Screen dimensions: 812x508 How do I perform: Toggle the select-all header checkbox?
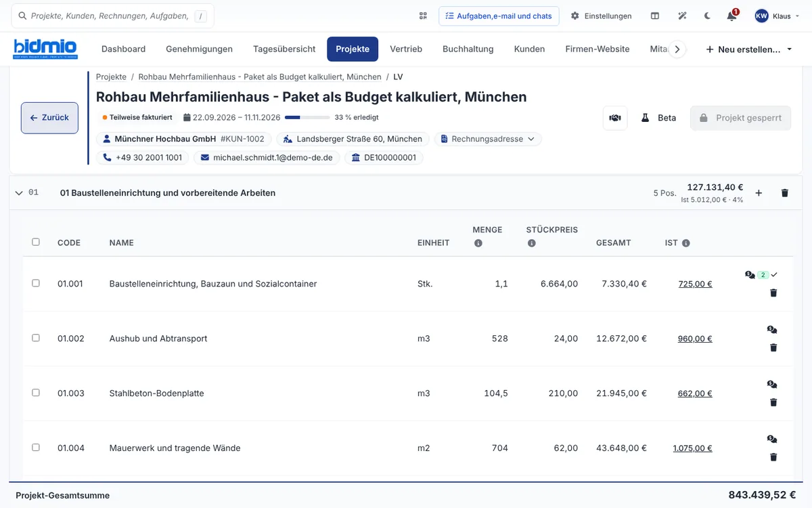36,242
